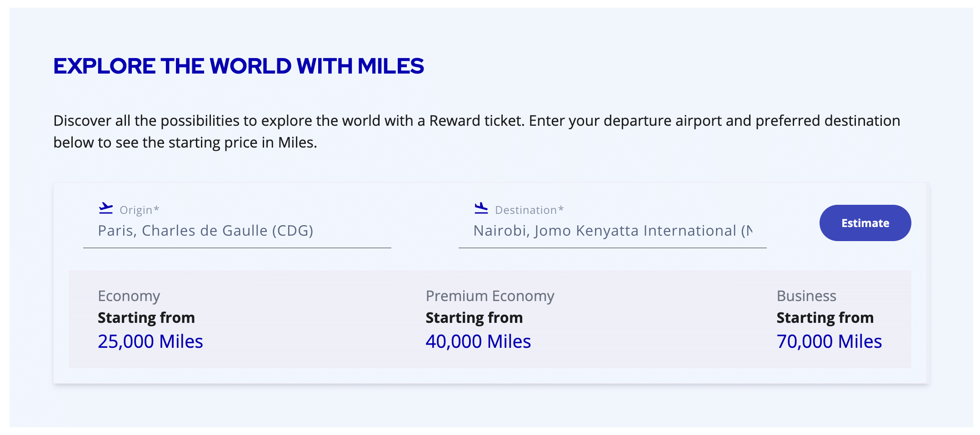980x435 pixels.
Task: Click the 70,000 Miles Business price
Action: tap(829, 341)
